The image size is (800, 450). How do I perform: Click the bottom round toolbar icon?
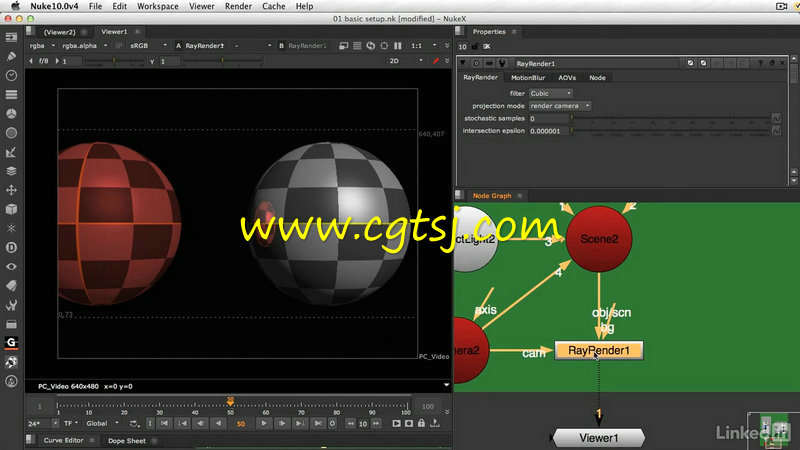[x=11, y=381]
